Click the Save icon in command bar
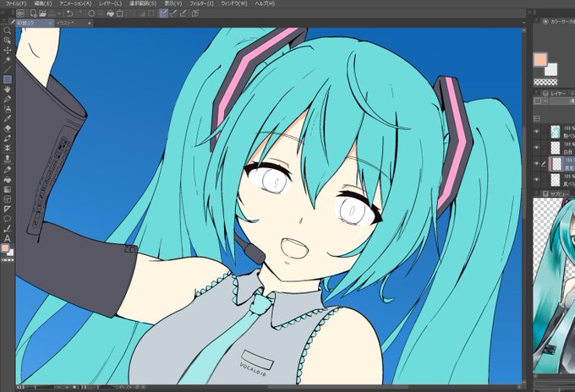 tap(52, 14)
